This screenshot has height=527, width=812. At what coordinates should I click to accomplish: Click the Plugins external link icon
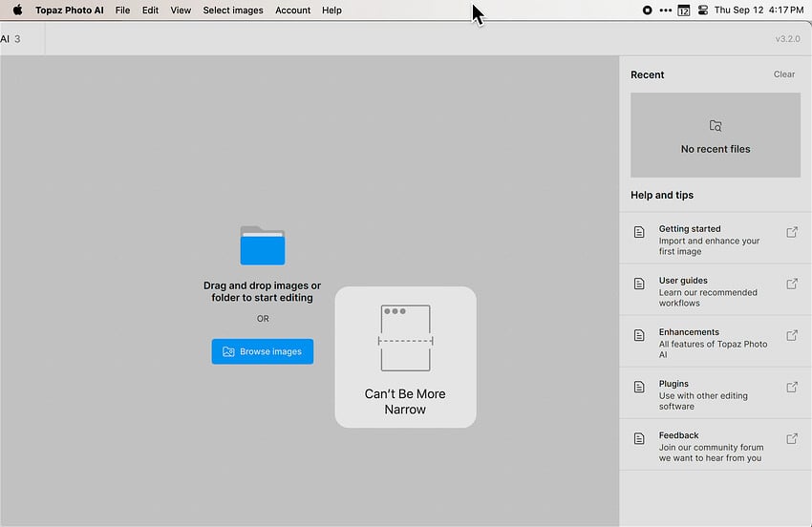pyautogui.click(x=792, y=387)
